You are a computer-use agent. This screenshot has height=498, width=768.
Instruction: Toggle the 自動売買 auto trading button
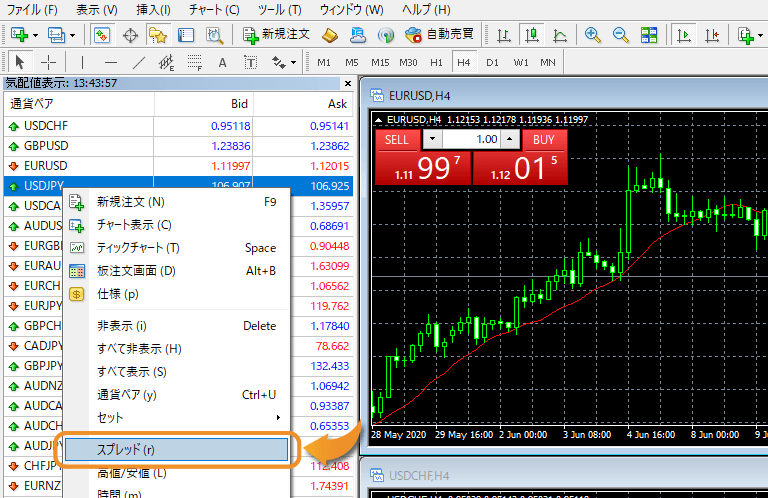(x=440, y=35)
